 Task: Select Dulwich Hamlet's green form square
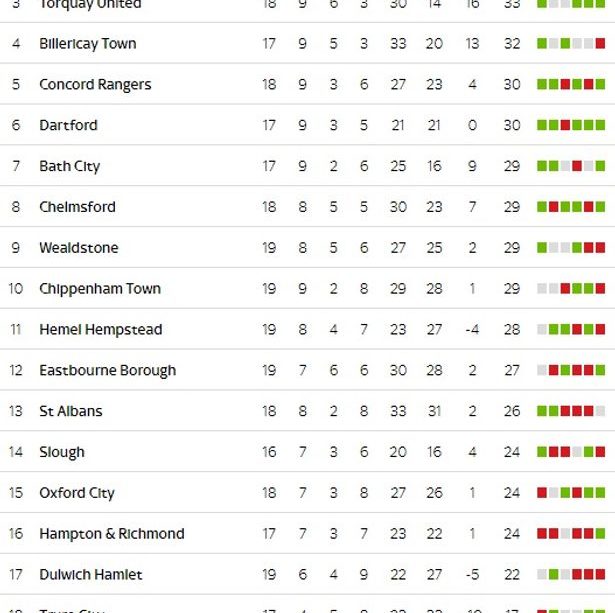pyautogui.click(x=554, y=575)
